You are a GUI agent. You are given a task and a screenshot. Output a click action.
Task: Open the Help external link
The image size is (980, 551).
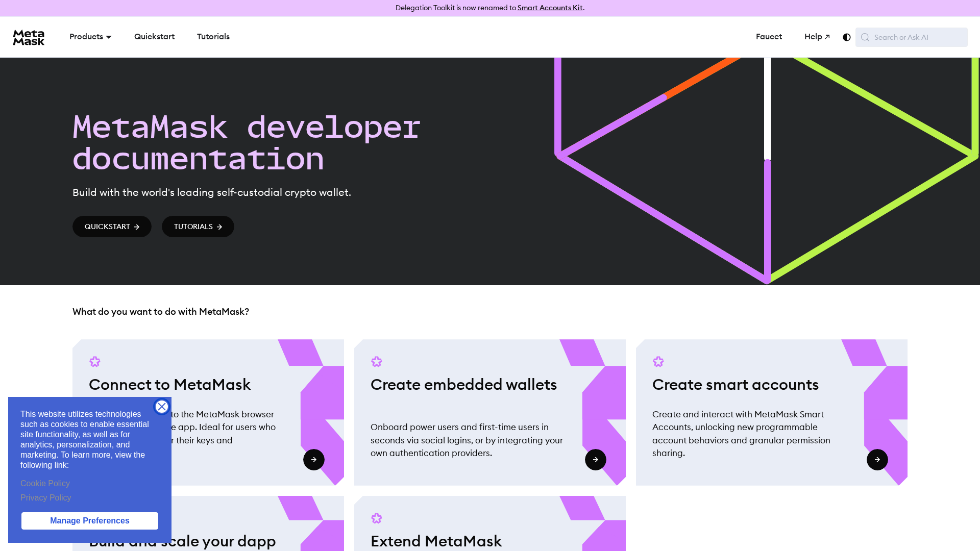point(817,37)
